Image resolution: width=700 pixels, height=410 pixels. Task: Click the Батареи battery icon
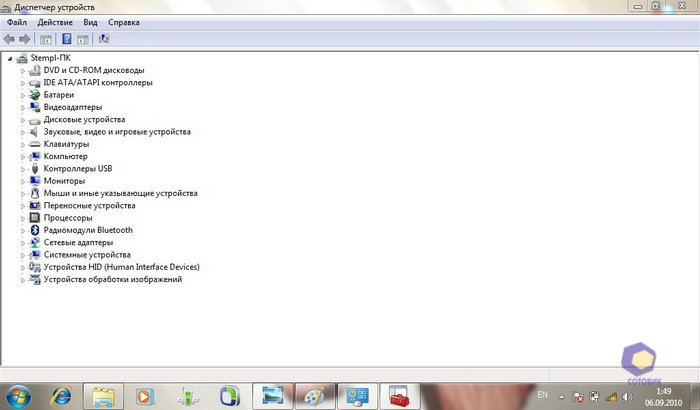click(35, 95)
